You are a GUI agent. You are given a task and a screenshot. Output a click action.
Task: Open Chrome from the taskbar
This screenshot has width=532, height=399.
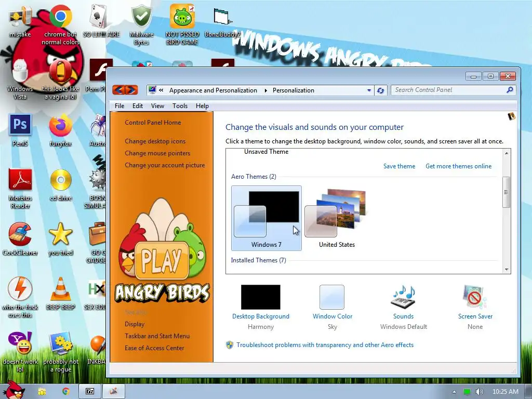coord(66,392)
